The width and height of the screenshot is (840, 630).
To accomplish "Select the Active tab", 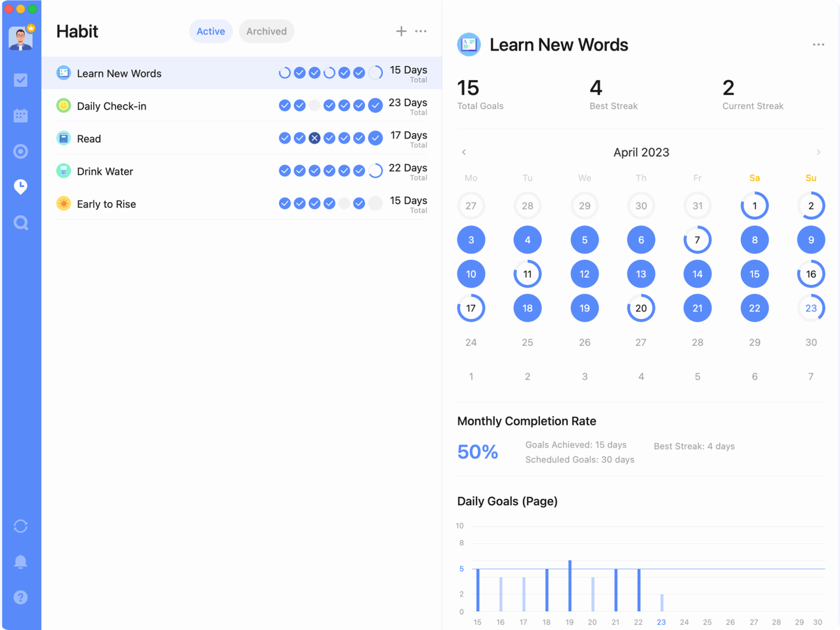I will [x=211, y=31].
